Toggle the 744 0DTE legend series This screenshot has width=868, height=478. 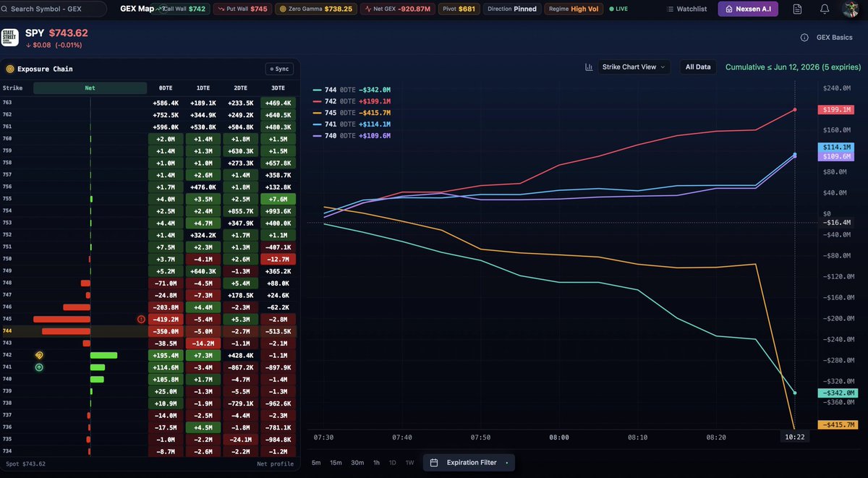point(352,90)
